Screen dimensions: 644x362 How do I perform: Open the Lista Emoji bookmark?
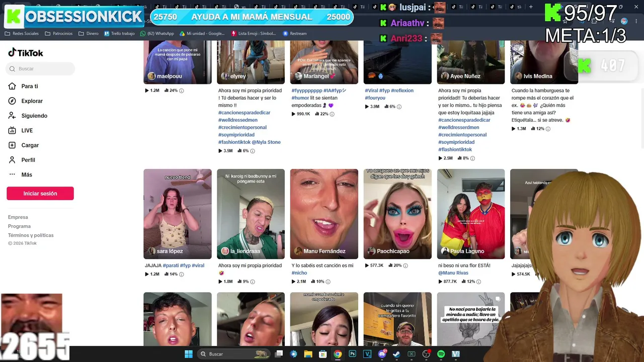point(254,34)
